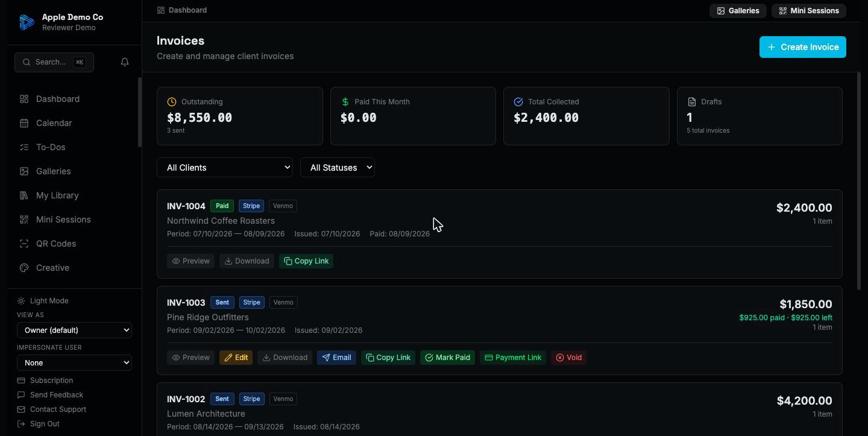Click the Create Invoice button
Viewport: 868px width, 436px height.
[x=803, y=47]
